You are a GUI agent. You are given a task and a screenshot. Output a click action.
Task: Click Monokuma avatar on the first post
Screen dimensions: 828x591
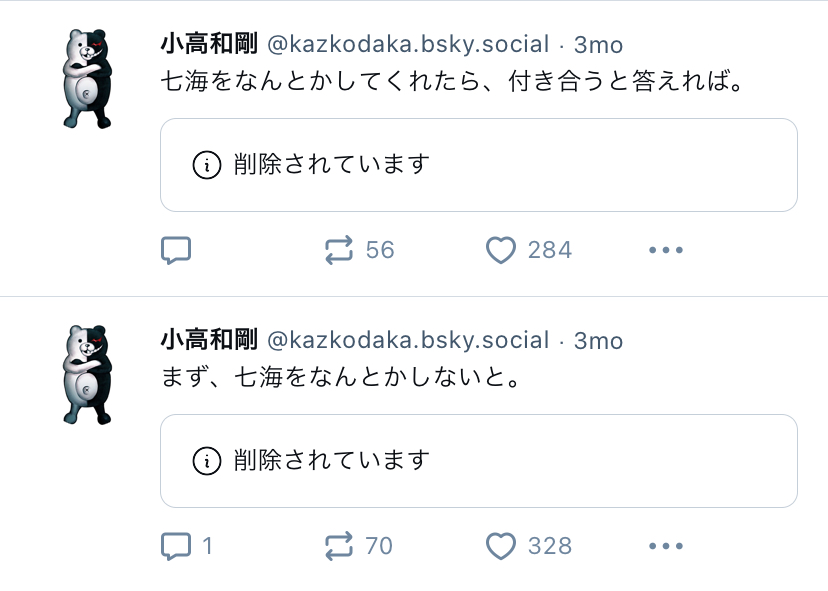[x=88, y=79]
